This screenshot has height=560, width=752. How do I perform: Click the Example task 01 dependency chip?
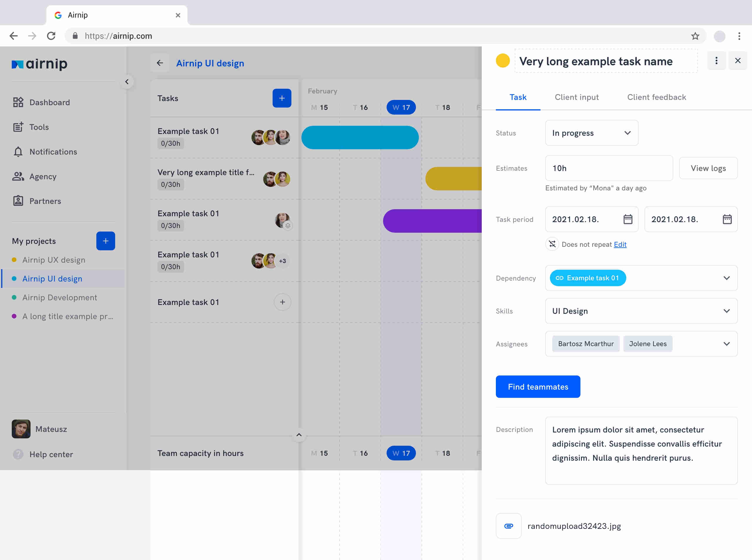[x=587, y=278]
